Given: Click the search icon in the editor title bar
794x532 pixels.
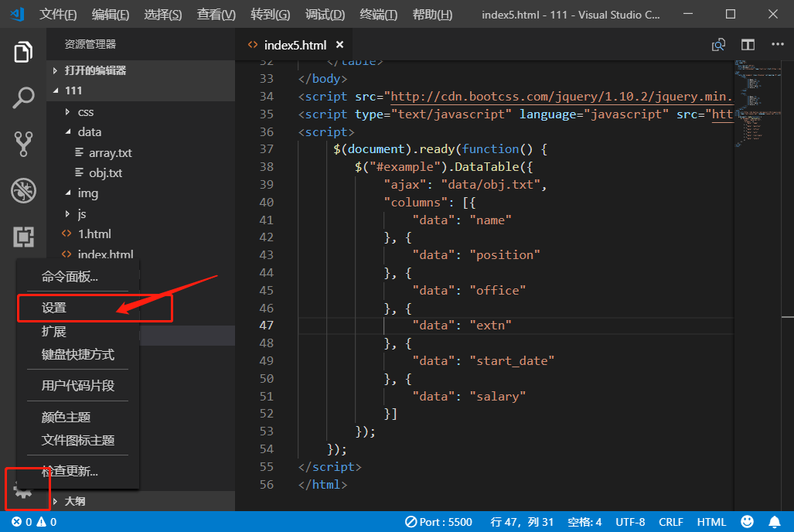Looking at the screenshot, I should pyautogui.click(x=718, y=45).
